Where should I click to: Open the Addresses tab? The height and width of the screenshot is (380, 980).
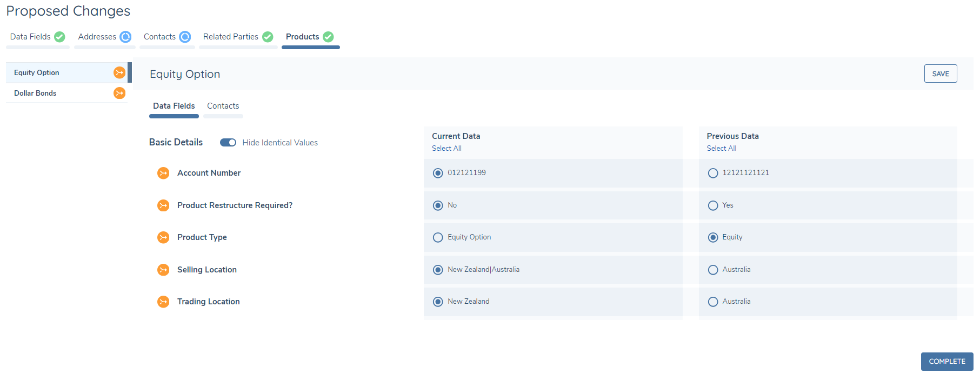point(97,37)
